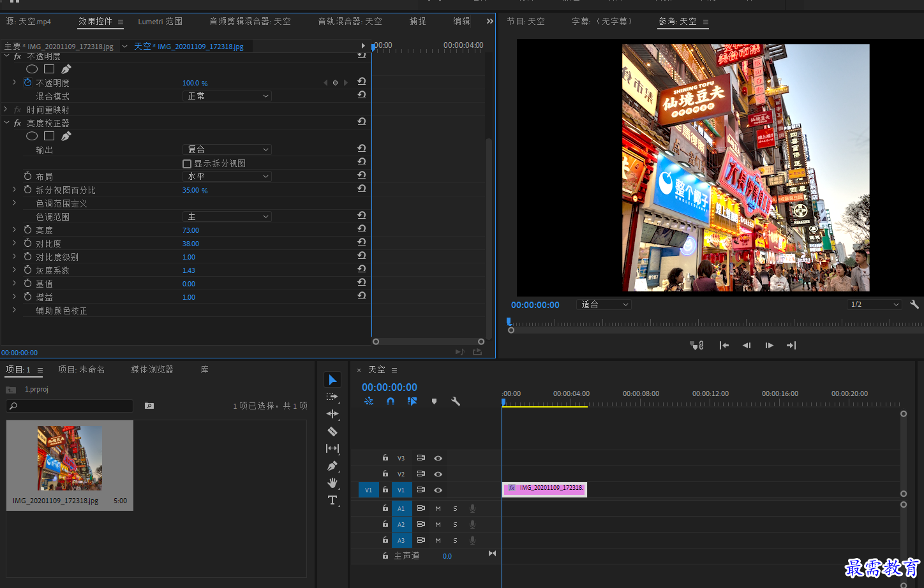
Task: Select the project panel image thumbnail
Action: 70,458
